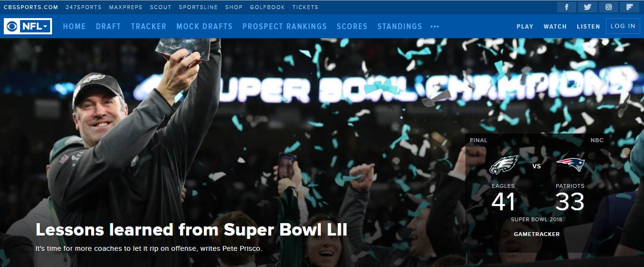The height and width of the screenshot is (267, 644).
Task: Visit the 247Sports top link
Action: [x=84, y=7]
